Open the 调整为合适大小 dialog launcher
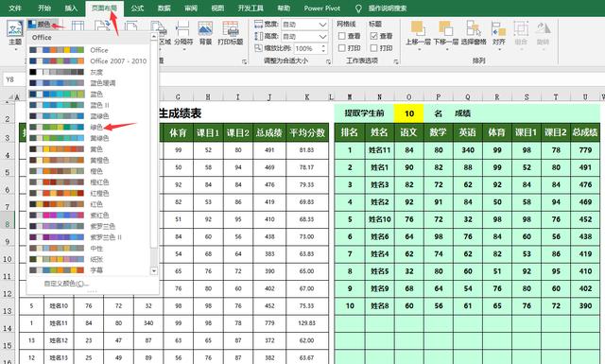The height and width of the screenshot is (364, 605). [x=328, y=61]
